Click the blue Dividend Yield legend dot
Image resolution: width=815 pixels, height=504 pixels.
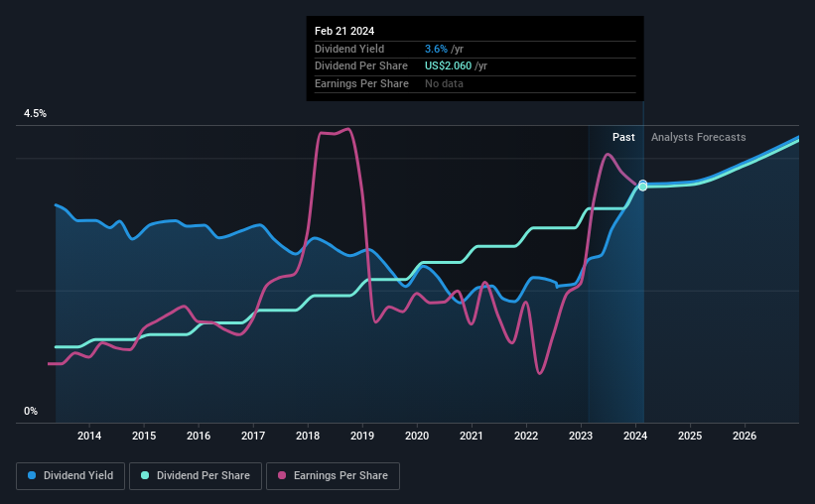[x=32, y=475]
